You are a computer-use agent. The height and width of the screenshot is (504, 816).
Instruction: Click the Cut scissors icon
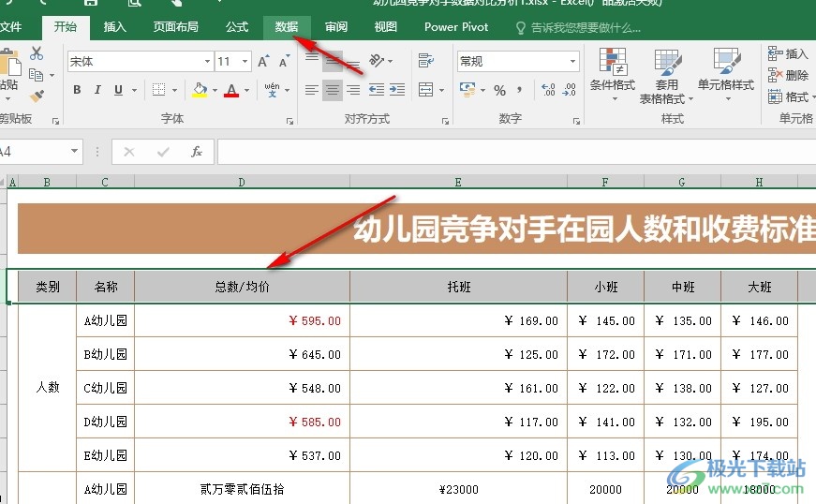pyautogui.click(x=37, y=54)
